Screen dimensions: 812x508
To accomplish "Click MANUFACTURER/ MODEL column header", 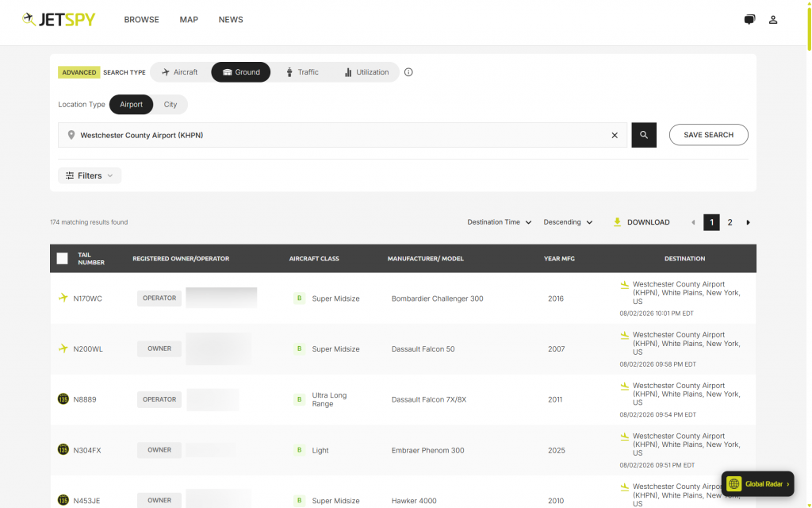I will tap(425, 259).
